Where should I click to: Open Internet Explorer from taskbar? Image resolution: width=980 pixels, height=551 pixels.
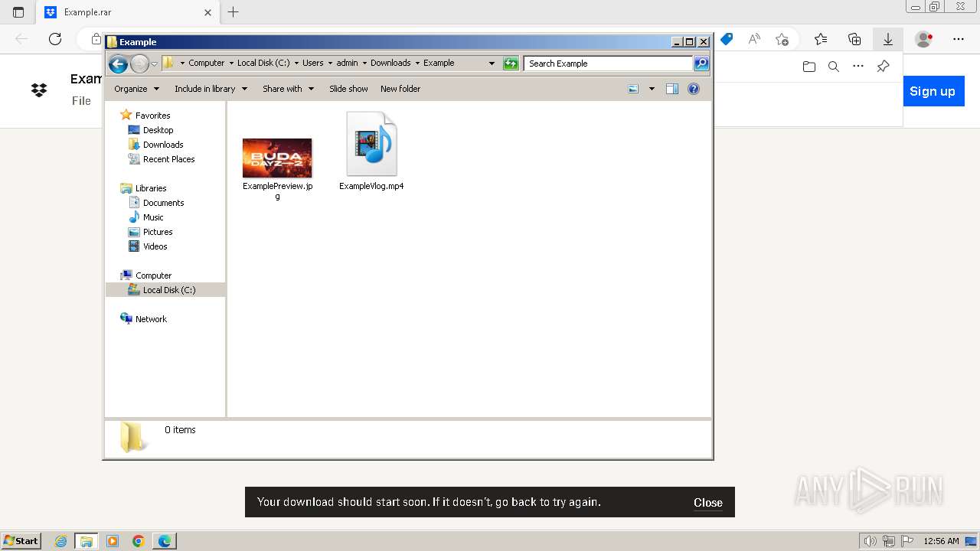click(x=60, y=541)
